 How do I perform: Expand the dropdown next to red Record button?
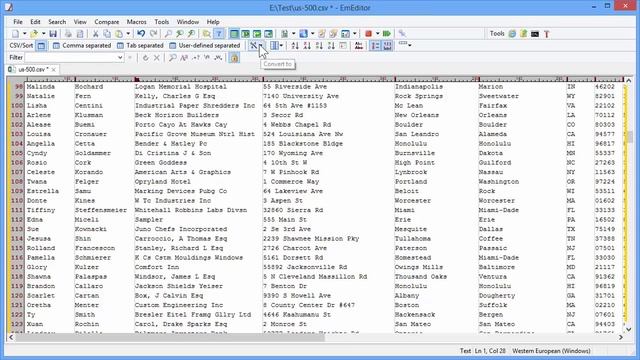coord(377,34)
